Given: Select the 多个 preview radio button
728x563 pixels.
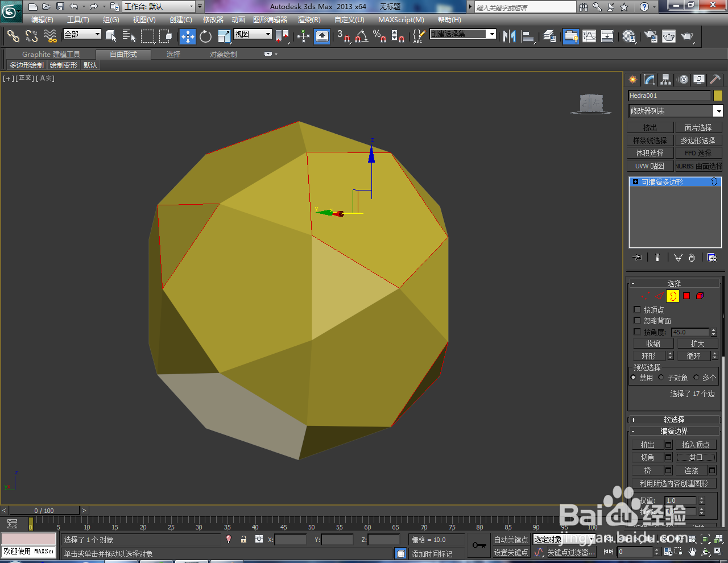Looking at the screenshot, I should pyautogui.click(x=696, y=378).
